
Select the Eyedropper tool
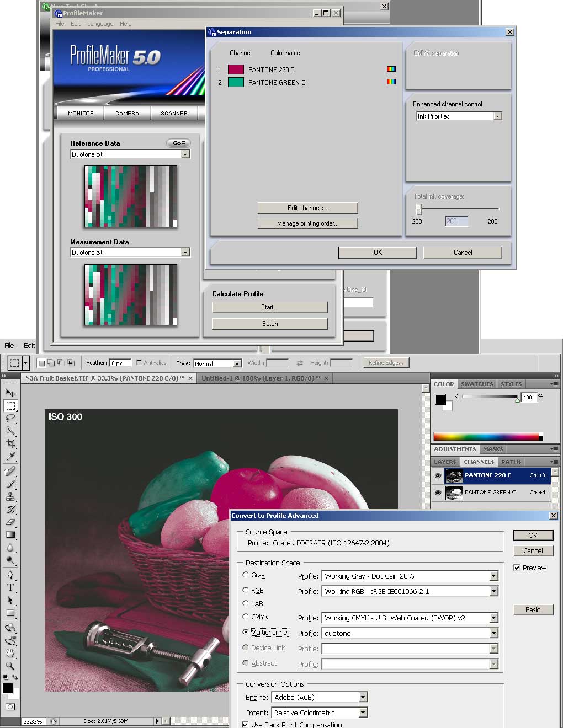tap(10, 457)
